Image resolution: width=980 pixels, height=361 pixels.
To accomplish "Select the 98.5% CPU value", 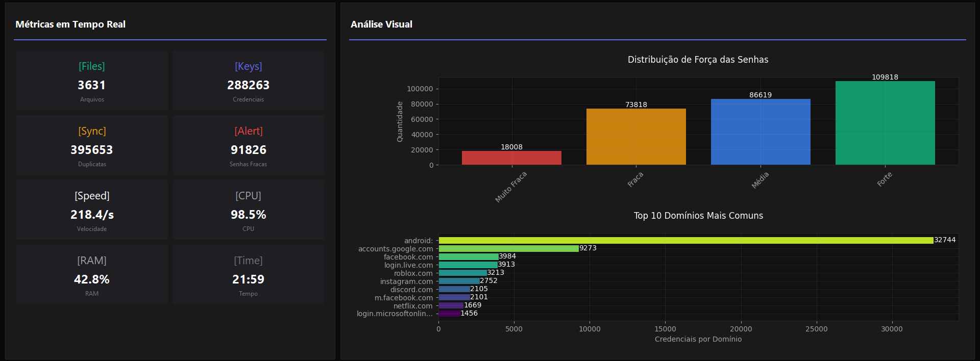I will coord(248,215).
